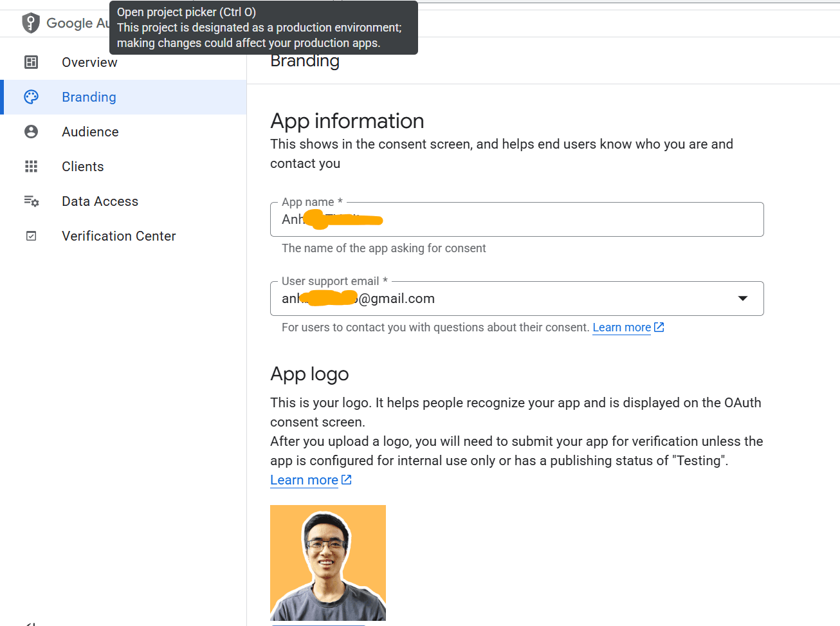
Task: Open the Verification Center page
Action: coord(118,235)
